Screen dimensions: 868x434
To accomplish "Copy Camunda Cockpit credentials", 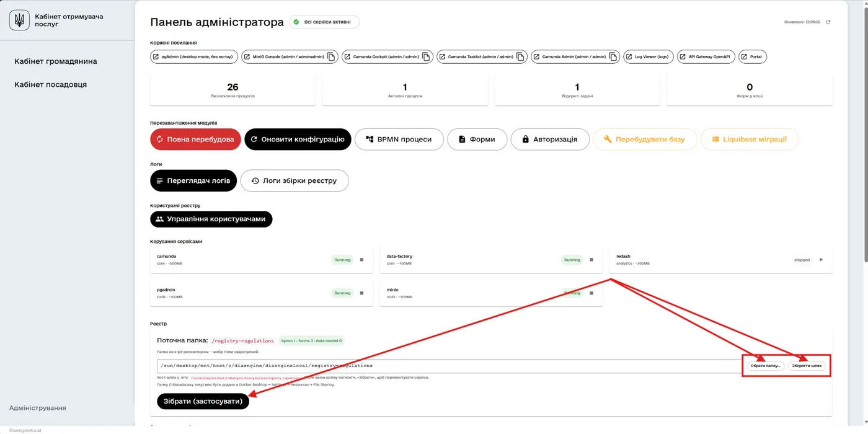I will pyautogui.click(x=426, y=57).
